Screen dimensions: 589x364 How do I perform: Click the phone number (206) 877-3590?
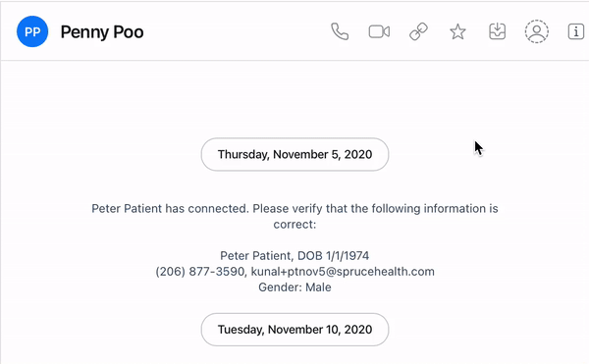tap(200, 272)
